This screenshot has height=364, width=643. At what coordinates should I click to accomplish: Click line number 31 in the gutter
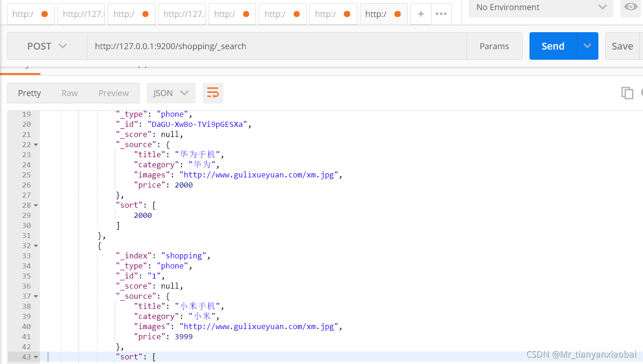(x=26, y=235)
